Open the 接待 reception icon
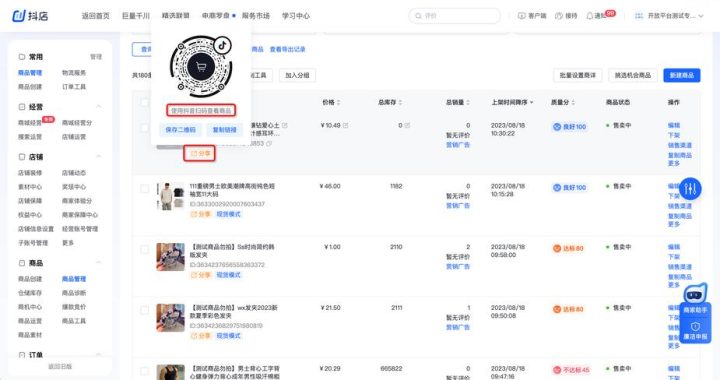720x380 pixels. pos(559,16)
